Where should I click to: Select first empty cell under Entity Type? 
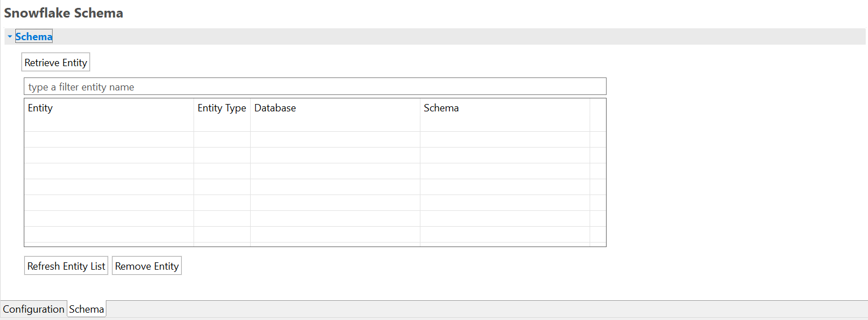(x=222, y=139)
